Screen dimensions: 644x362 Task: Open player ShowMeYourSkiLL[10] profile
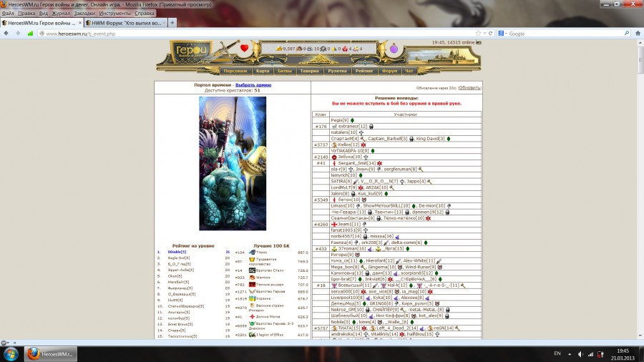(386, 206)
